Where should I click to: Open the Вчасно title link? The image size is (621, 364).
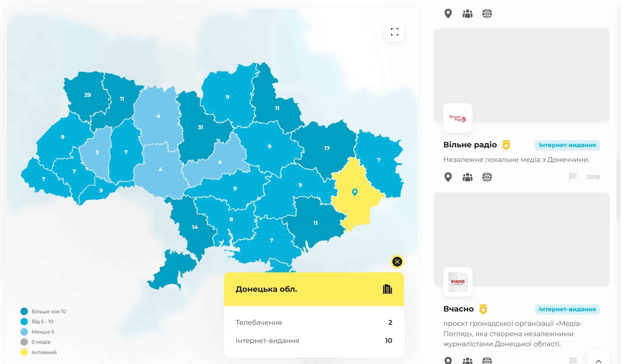pos(459,309)
